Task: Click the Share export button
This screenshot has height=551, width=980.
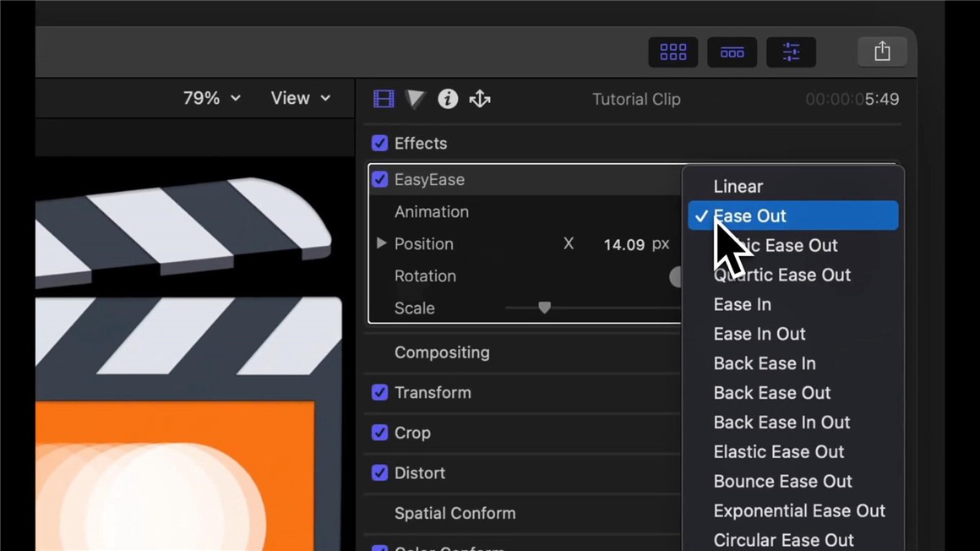Action: [x=882, y=52]
